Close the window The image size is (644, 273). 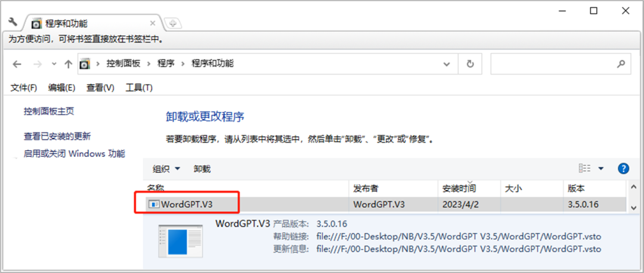coord(626,11)
